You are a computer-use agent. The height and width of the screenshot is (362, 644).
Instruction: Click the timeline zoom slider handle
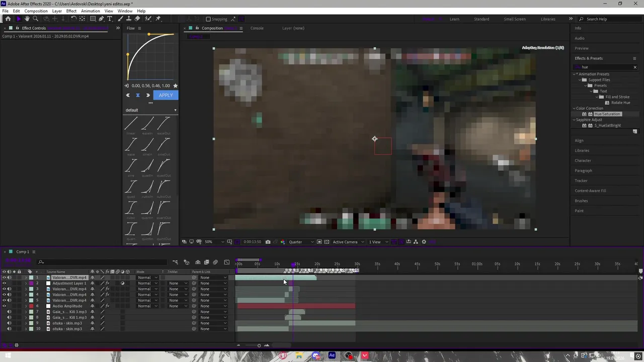(x=259, y=345)
